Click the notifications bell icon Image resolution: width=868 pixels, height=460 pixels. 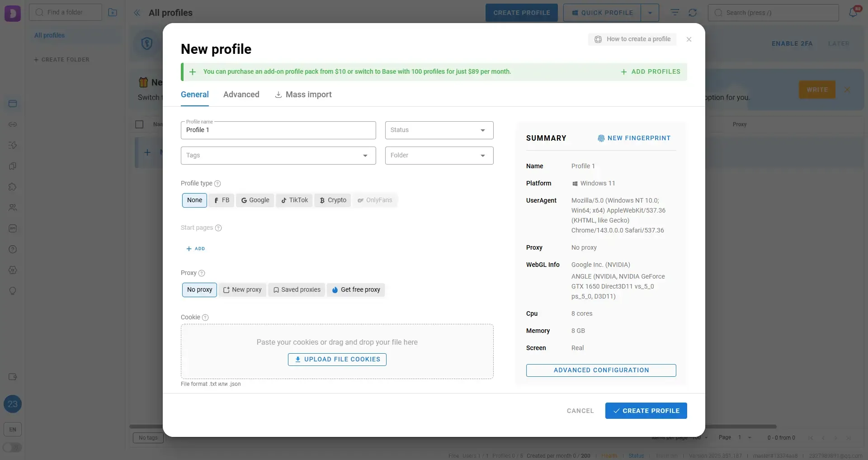pos(854,12)
